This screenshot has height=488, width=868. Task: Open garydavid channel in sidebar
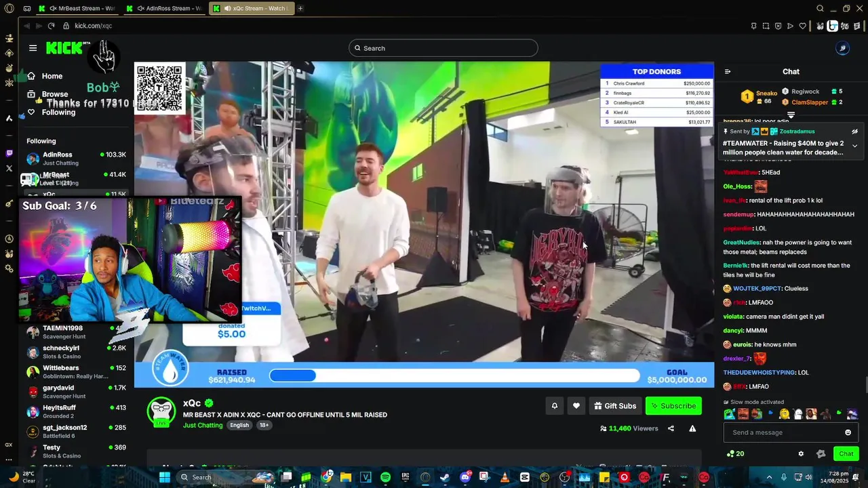click(x=76, y=392)
